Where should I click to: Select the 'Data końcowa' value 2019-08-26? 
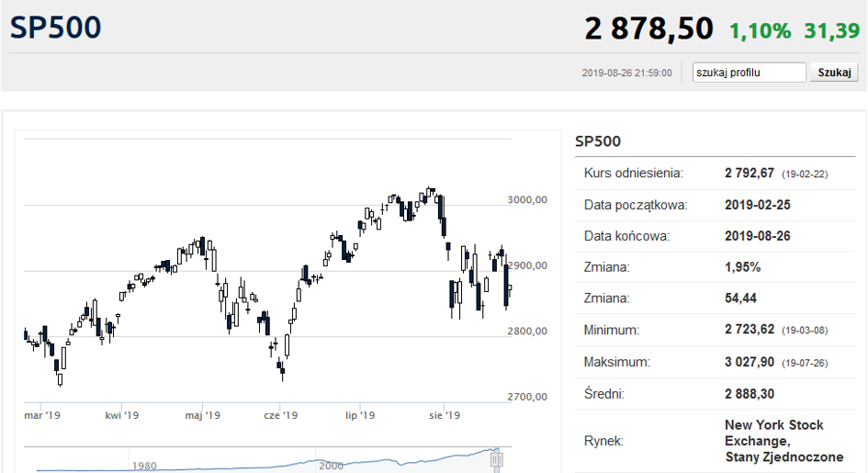(758, 236)
